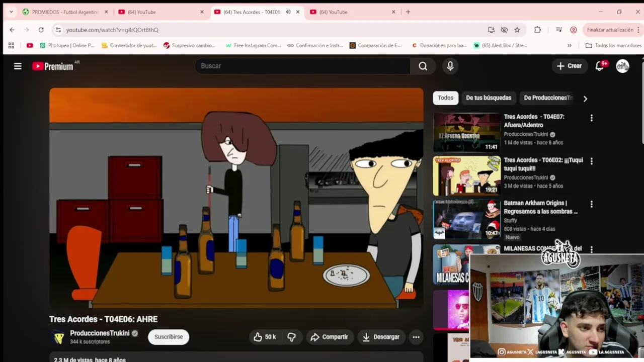Dislike the video with thumbs down
This screenshot has height=362, width=644.
(291, 337)
